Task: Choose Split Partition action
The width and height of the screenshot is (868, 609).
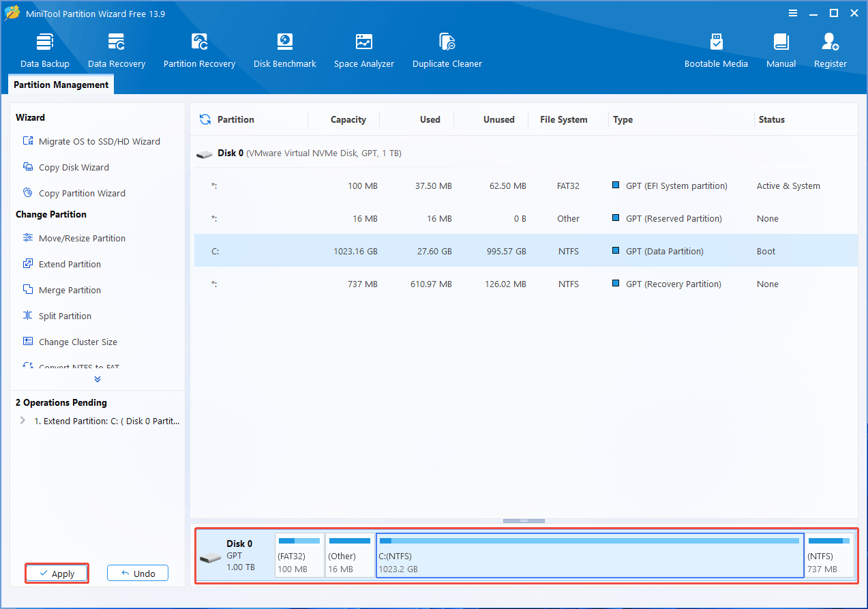Action: [57, 316]
